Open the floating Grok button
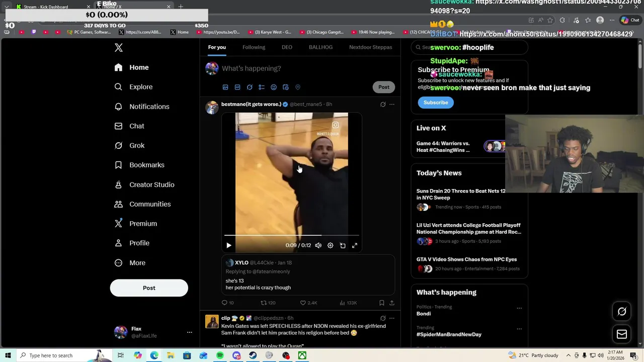Viewport: 644px width, 362px height. [622, 312]
